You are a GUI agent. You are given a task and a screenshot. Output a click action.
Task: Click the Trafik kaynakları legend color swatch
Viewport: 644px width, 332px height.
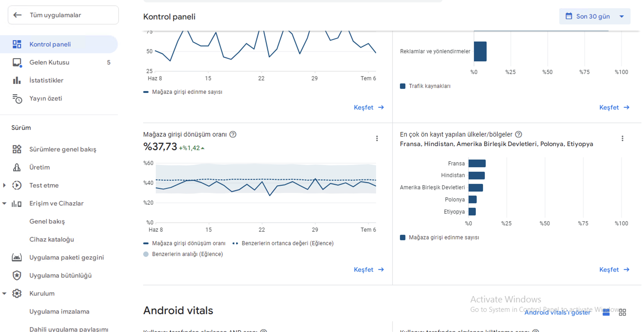point(402,86)
